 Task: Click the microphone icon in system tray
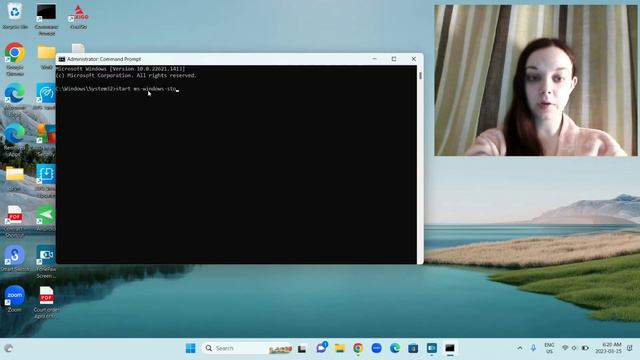[x=533, y=348]
